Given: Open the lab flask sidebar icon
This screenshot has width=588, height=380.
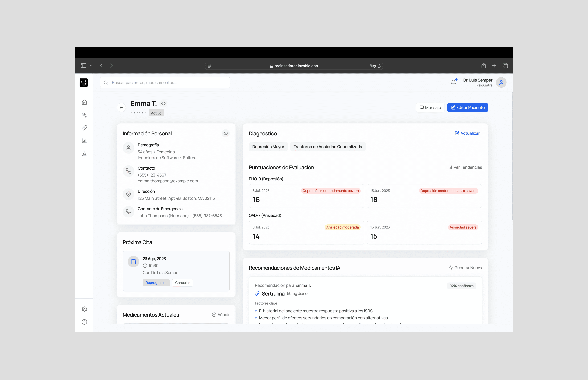Looking at the screenshot, I should pyautogui.click(x=84, y=154).
